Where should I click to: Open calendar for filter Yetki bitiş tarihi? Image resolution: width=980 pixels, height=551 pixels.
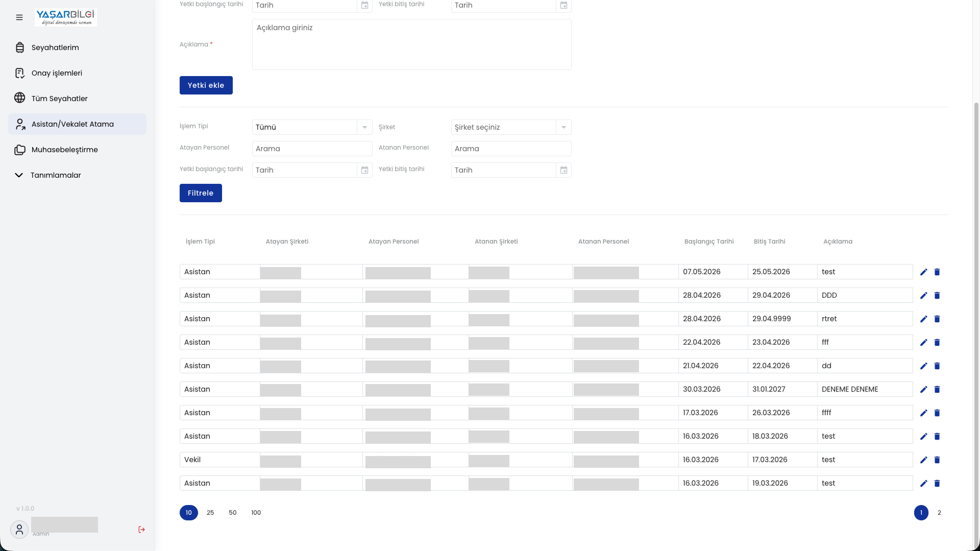(x=563, y=170)
